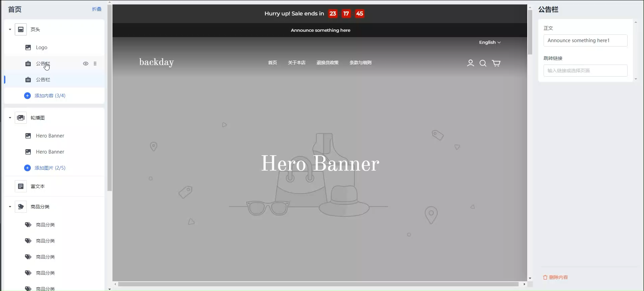Collapse the 页头 section arrow
Screen dimensions: 644x291
(x=10, y=29)
